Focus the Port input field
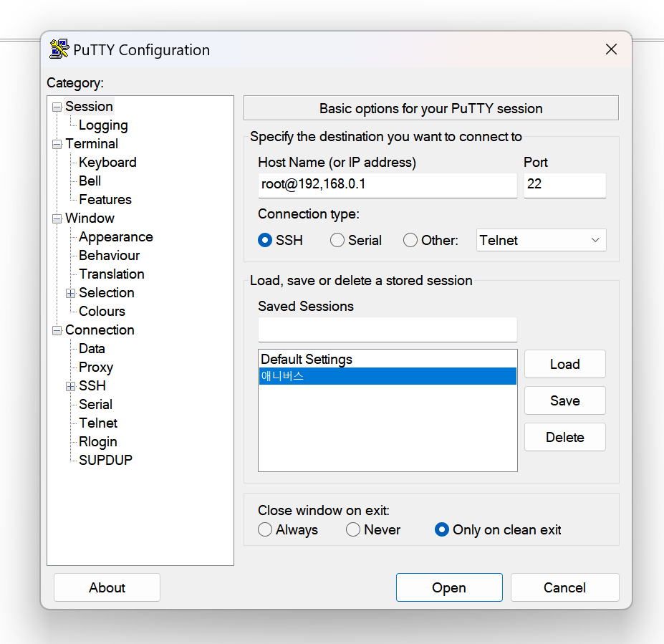This screenshot has width=664, height=644. [565, 185]
